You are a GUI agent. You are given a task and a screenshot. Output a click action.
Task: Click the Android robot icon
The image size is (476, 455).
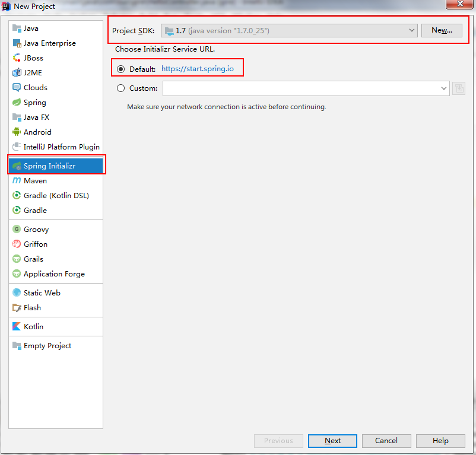(x=17, y=132)
